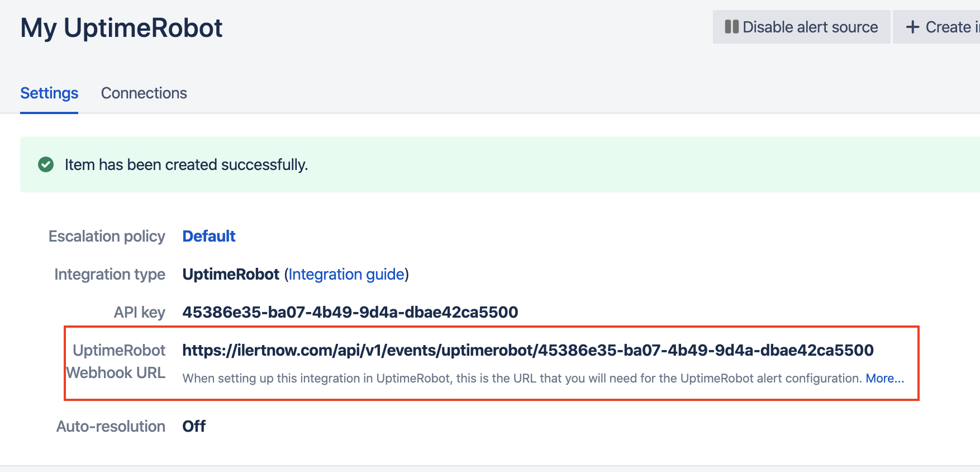Open the Connections tab
This screenshot has height=472, width=980.
(x=144, y=93)
